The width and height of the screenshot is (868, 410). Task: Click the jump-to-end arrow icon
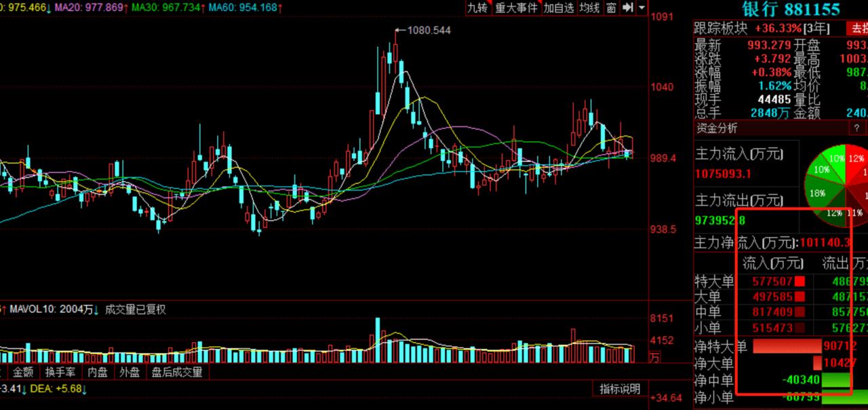tap(628, 7)
